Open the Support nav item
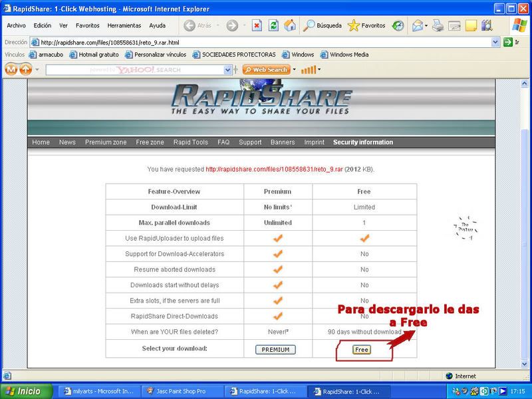This screenshot has height=399, width=532. pos(250,142)
